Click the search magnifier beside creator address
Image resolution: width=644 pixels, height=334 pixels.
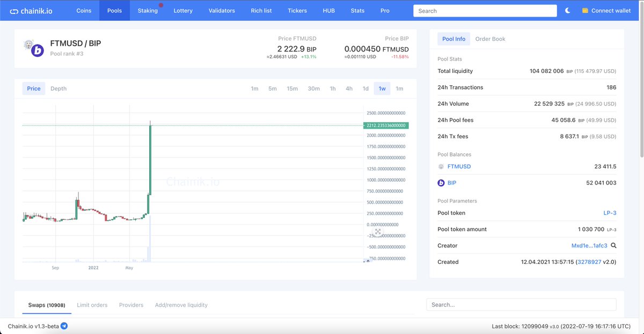tap(613, 246)
